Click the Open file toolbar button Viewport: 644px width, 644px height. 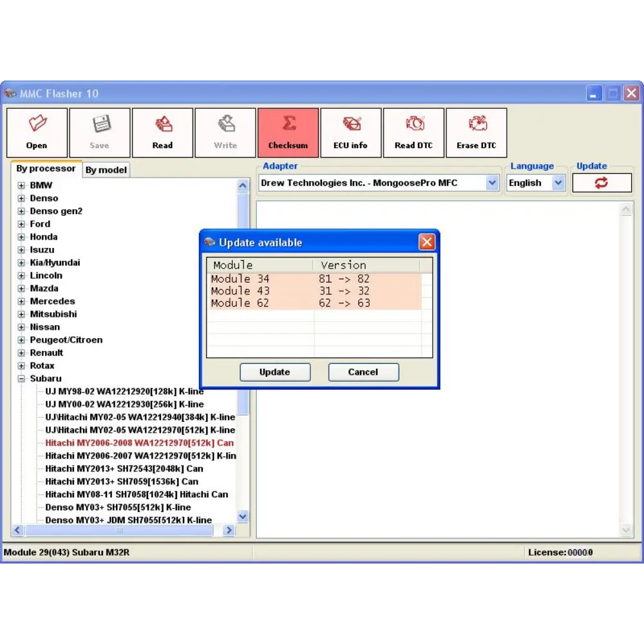click(x=37, y=133)
